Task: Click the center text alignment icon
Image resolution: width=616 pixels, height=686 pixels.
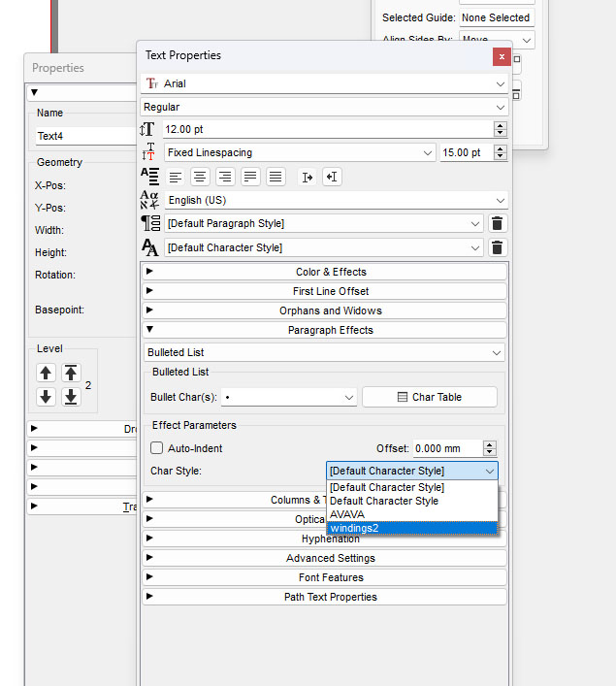Action: click(x=201, y=177)
